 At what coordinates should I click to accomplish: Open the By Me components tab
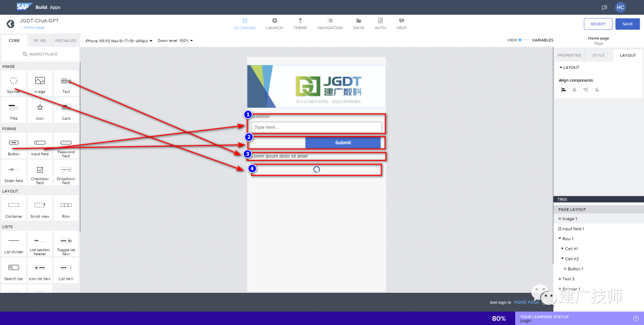click(x=40, y=41)
